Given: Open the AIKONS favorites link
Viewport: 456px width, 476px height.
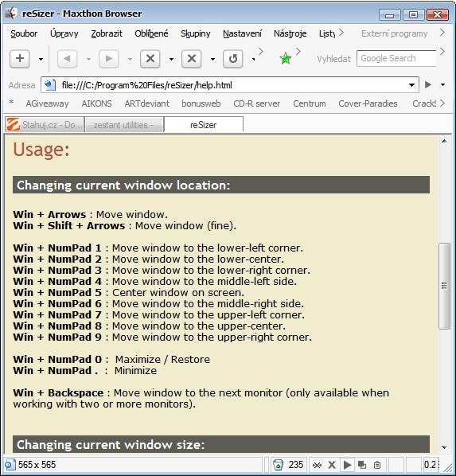Looking at the screenshot, I should [96, 103].
